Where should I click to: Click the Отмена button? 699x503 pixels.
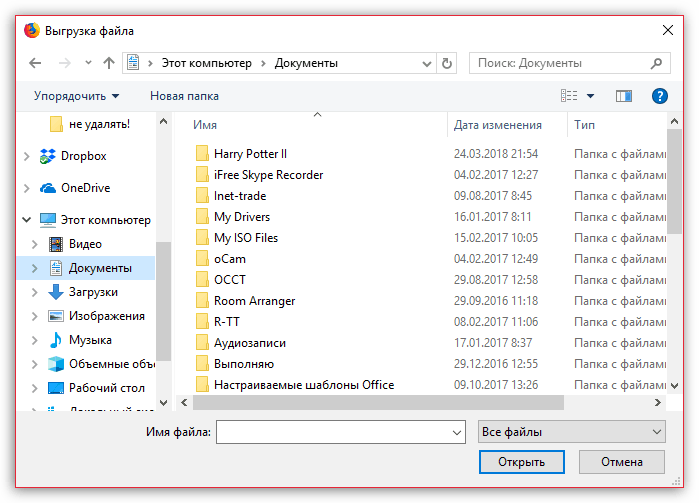[x=621, y=462]
